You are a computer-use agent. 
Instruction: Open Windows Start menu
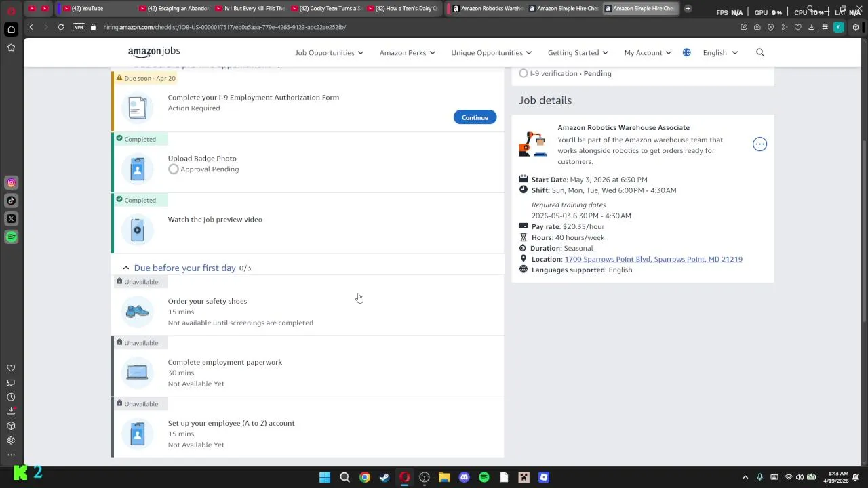pyautogui.click(x=325, y=477)
